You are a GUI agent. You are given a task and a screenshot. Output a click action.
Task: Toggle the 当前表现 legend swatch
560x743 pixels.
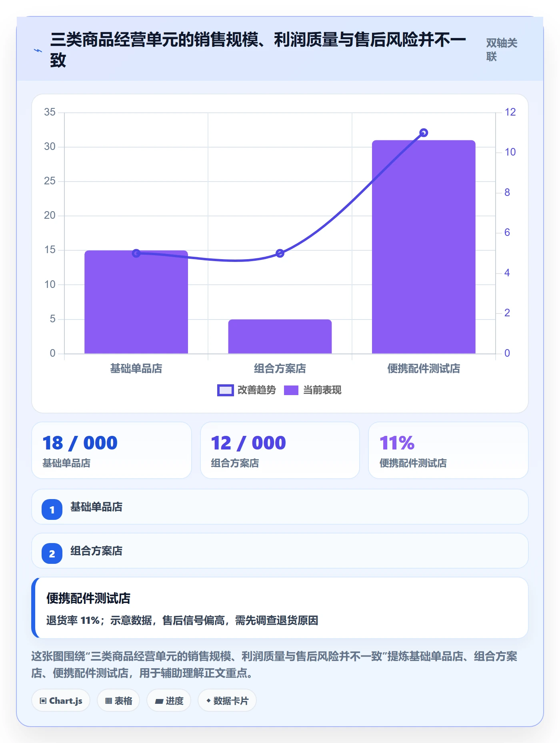tap(291, 390)
